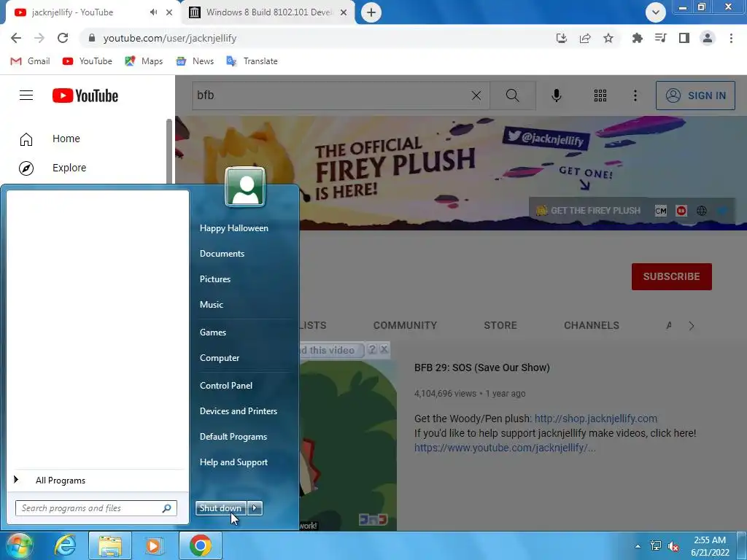This screenshot has height=560, width=747.
Task: Open the shop.jacknjellify.com link
Action: 595,419
